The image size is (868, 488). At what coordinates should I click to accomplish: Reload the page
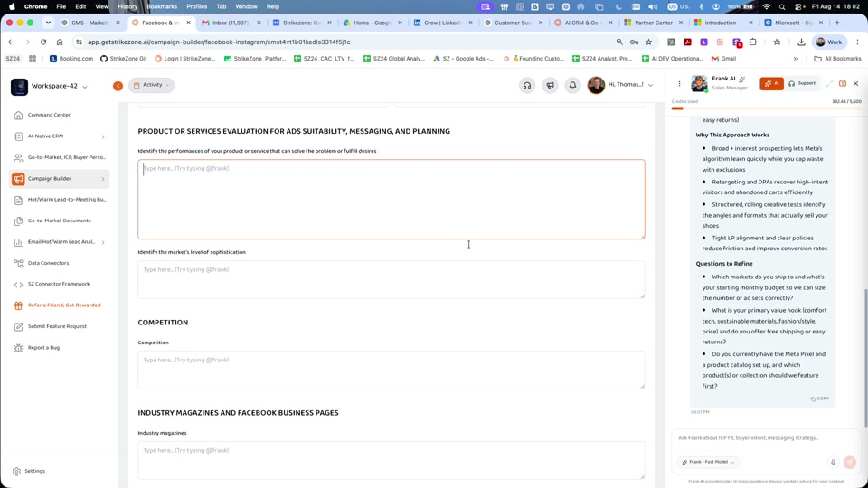click(43, 42)
